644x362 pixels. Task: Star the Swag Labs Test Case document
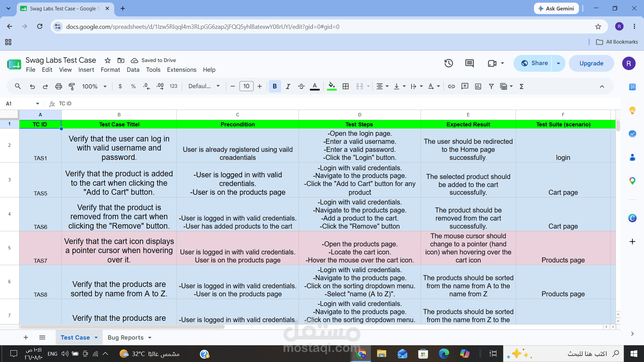tap(108, 60)
